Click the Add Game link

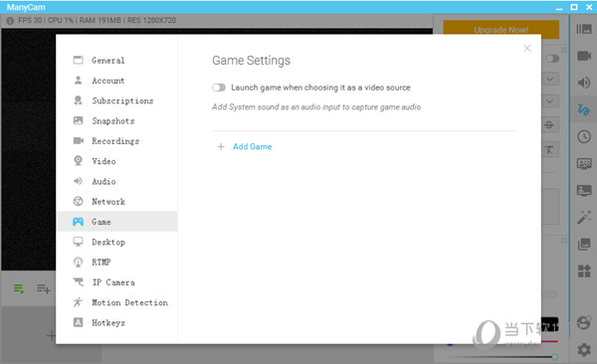[x=253, y=146]
